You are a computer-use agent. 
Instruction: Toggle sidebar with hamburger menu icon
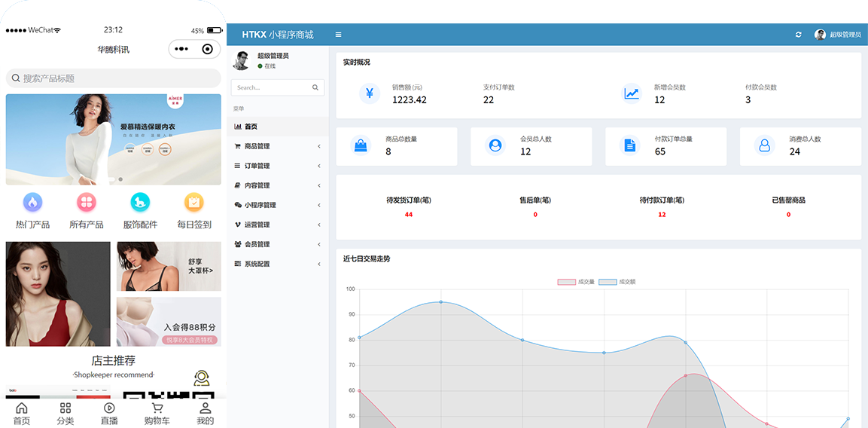[338, 35]
